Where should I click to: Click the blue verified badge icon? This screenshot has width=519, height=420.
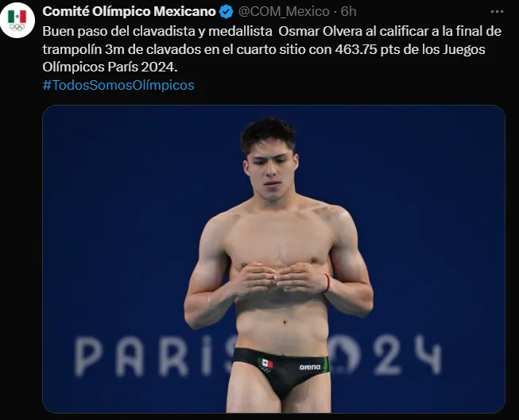(227, 12)
